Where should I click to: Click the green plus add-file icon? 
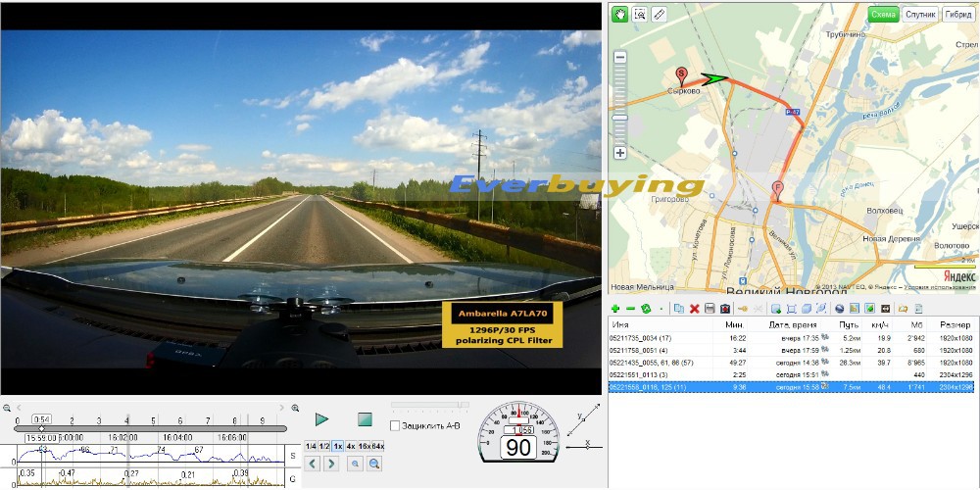pos(615,309)
